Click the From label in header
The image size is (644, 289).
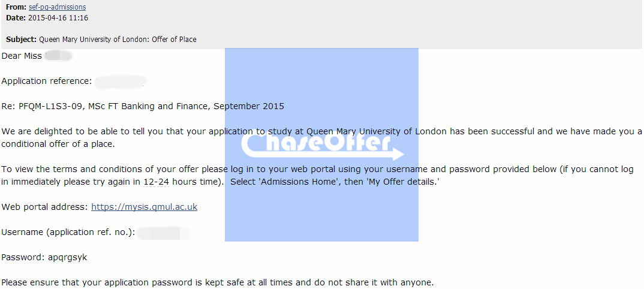pos(16,7)
